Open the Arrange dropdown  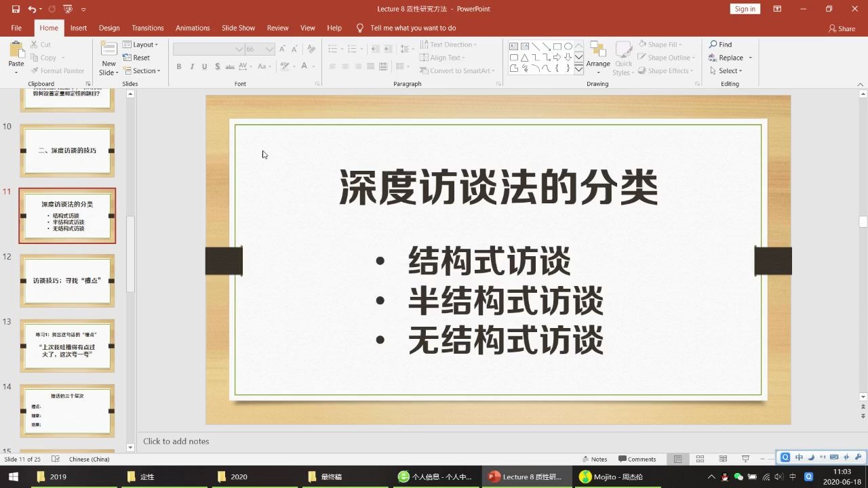598,57
